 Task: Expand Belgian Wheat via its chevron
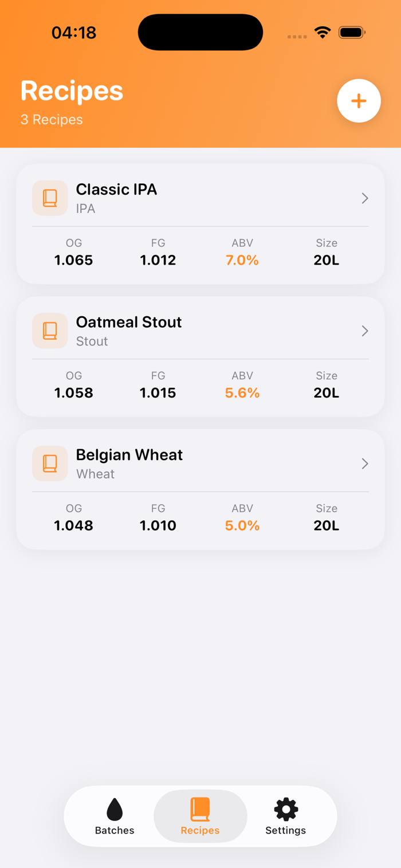pyautogui.click(x=365, y=464)
